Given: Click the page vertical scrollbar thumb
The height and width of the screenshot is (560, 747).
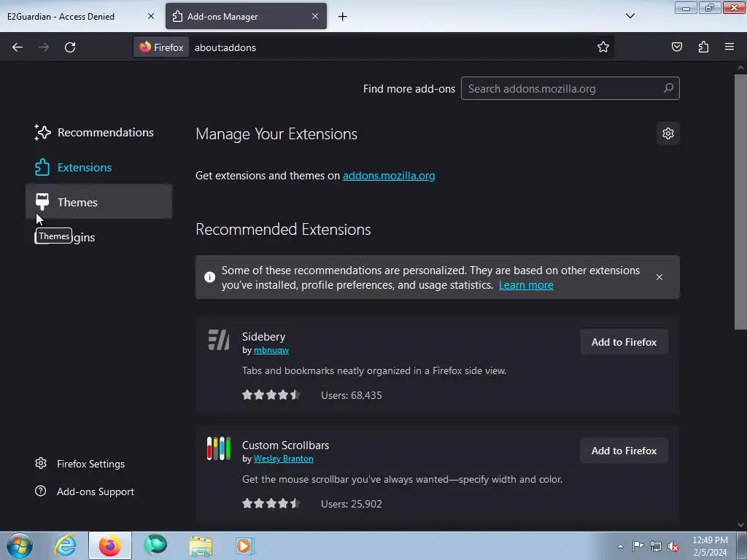Looking at the screenshot, I should pos(740,201).
